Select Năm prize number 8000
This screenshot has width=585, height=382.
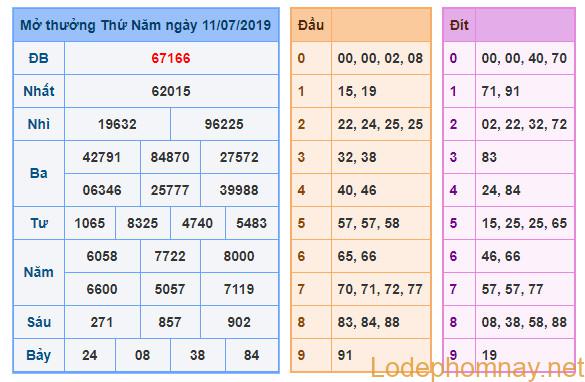point(239,256)
